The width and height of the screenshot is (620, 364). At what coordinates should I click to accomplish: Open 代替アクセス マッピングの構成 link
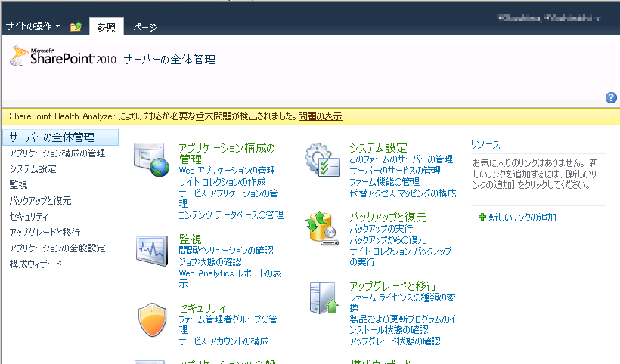(402, 193)
